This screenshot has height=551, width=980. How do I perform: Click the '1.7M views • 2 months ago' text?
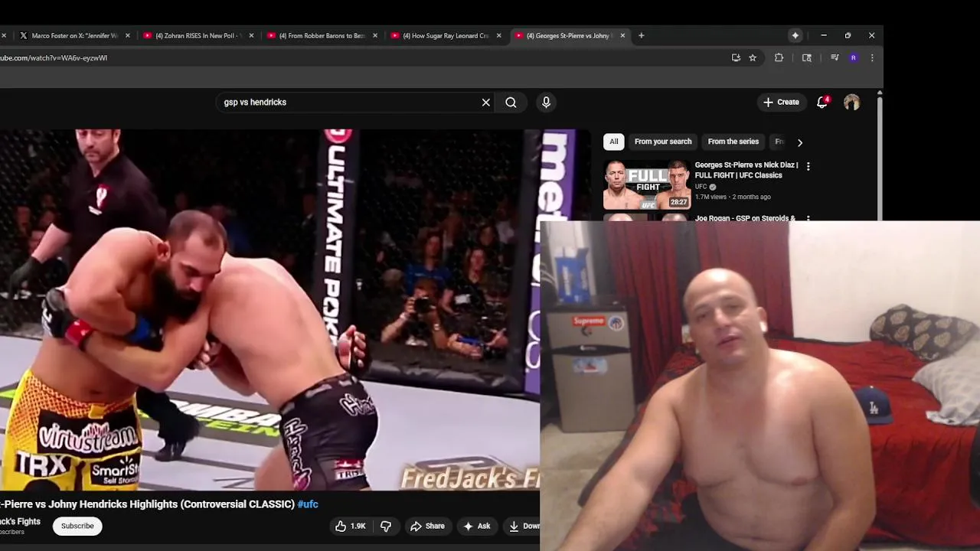point(733,197)
